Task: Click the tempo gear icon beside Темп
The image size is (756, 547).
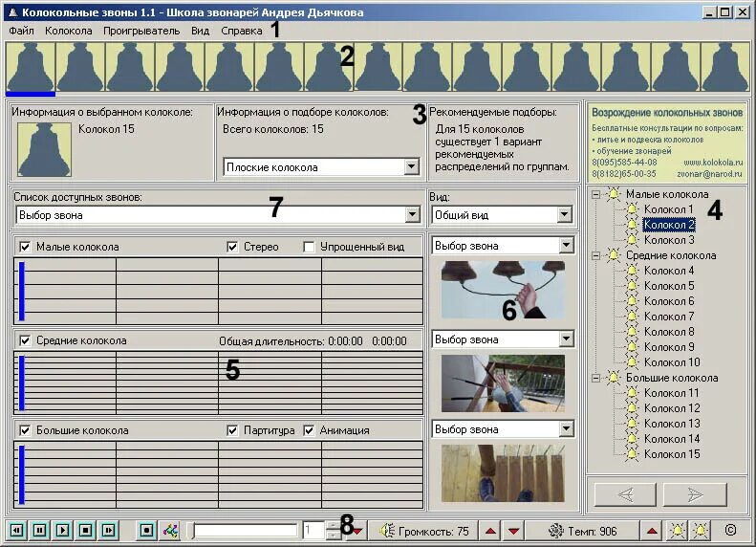Action: click(556, 531)
